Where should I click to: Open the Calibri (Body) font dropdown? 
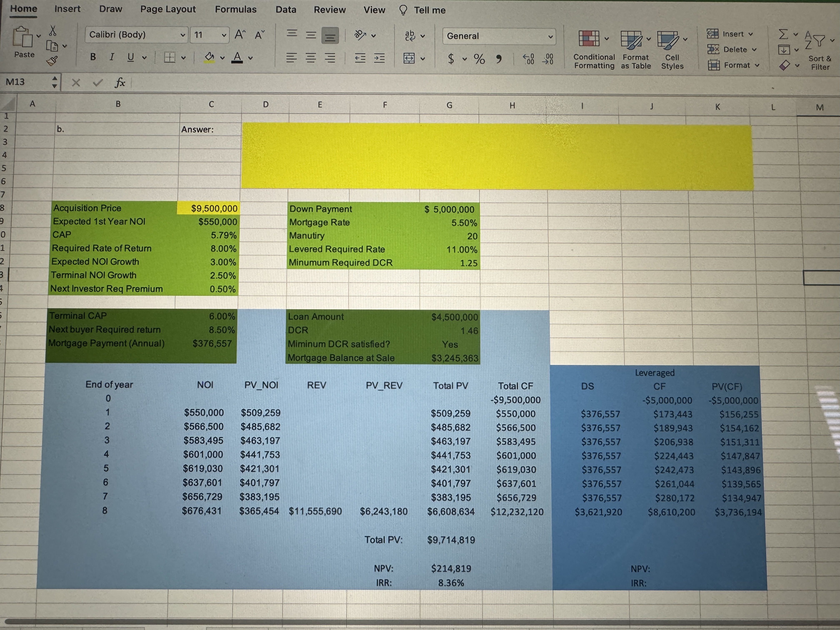click(x=183, y=35)
